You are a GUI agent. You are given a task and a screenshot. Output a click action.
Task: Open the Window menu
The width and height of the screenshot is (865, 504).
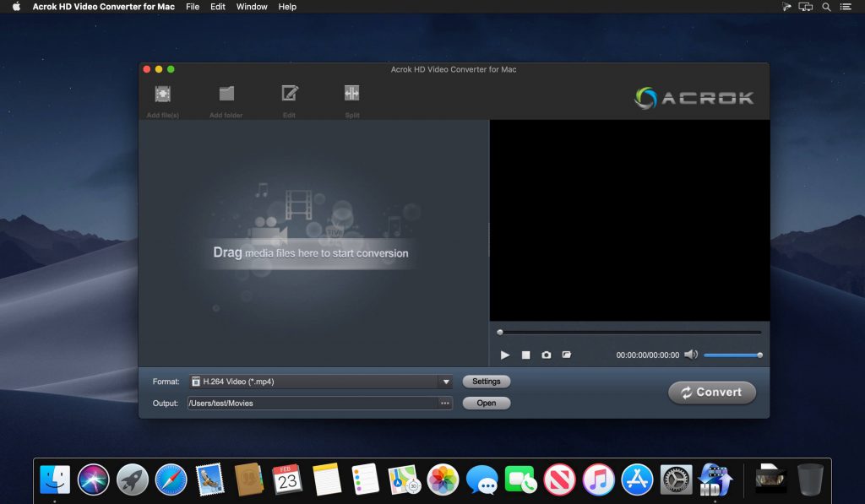coord(252,7)
